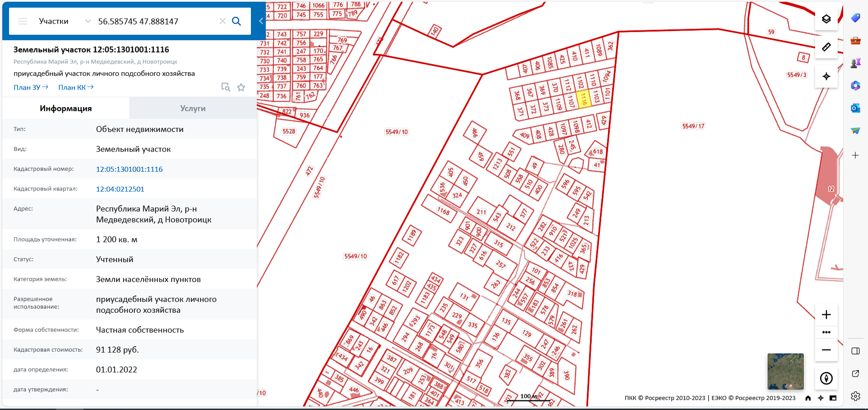
Task: Collapse the info panel with the left chevron
Action: [x=261, y=21]
